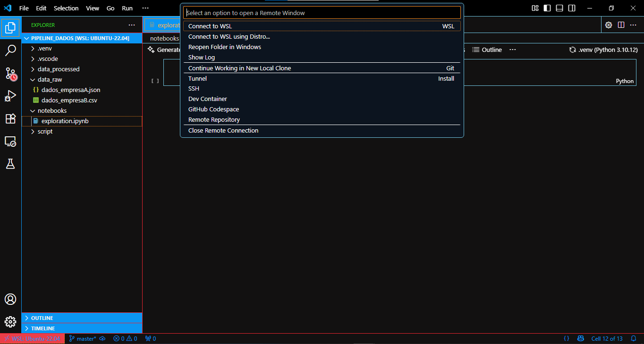Choose Show Log option
The image size is (644, 344).
[322, 57]
